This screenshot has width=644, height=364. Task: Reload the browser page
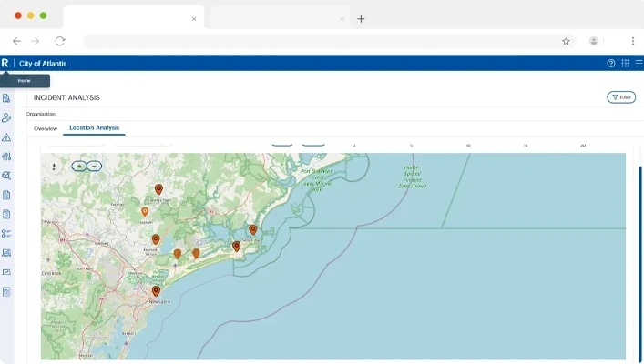[60, 41]
